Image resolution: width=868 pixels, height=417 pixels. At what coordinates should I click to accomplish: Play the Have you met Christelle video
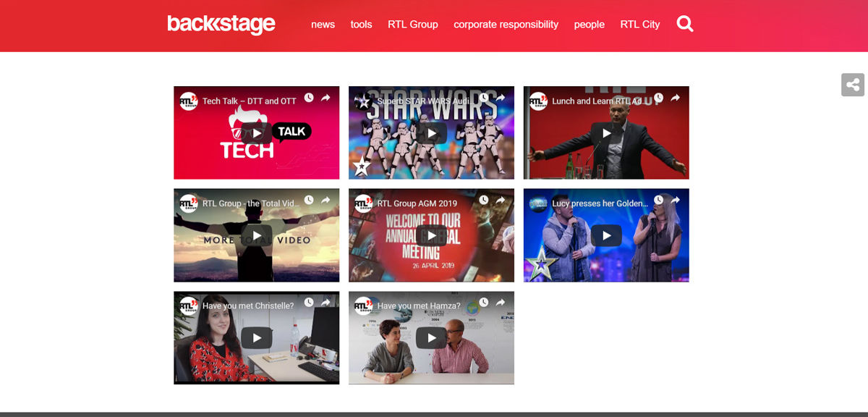(257, 338)
